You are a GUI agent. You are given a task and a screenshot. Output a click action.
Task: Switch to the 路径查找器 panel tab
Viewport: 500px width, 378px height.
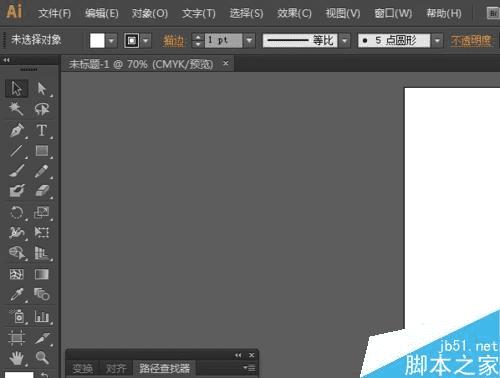[164, 368]
